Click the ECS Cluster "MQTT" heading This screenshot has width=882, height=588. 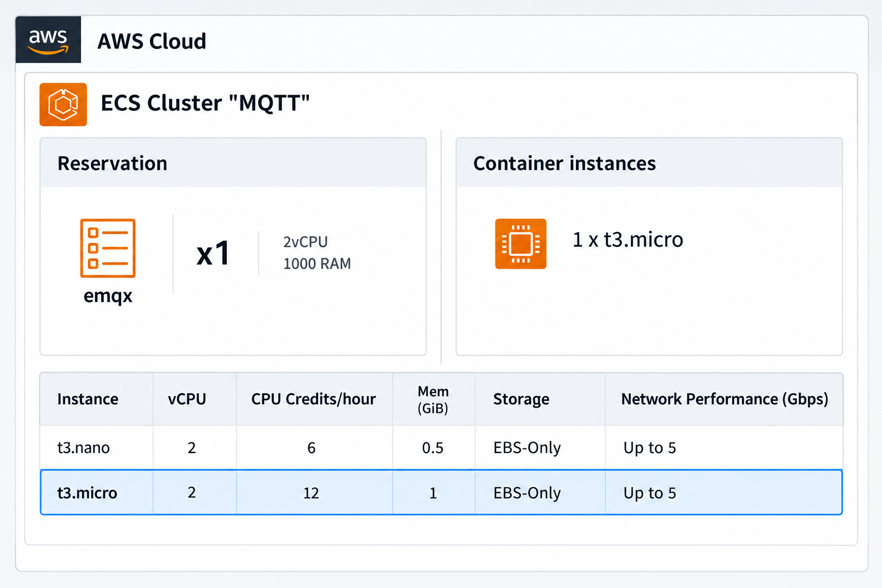pos(205,103)
